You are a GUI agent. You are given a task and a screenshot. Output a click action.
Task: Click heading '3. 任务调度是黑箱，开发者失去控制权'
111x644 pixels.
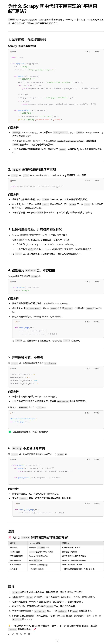point(35,229)
